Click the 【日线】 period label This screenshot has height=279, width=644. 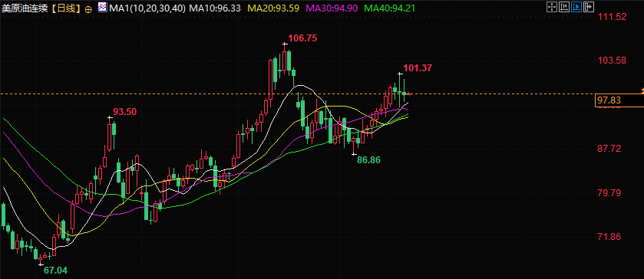[x=67, y=8]
